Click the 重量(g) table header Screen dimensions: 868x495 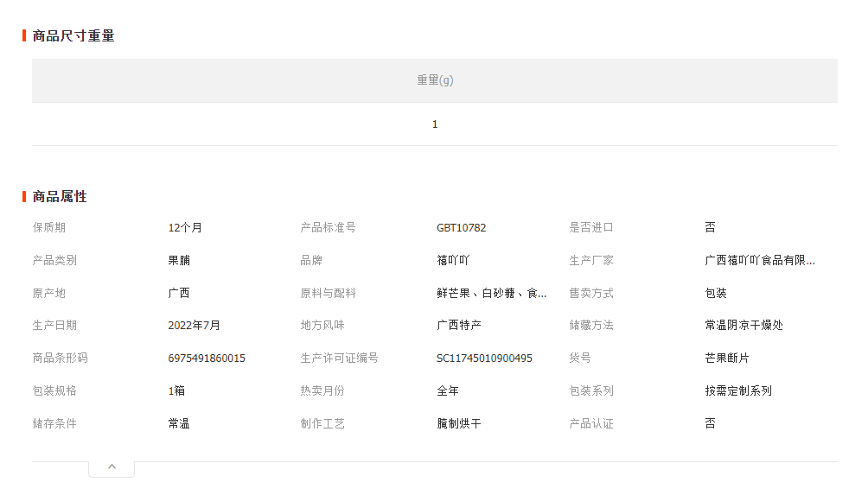click(x=435, y=80)
